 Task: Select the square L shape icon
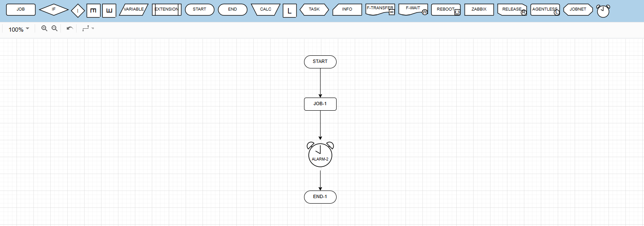290,11
